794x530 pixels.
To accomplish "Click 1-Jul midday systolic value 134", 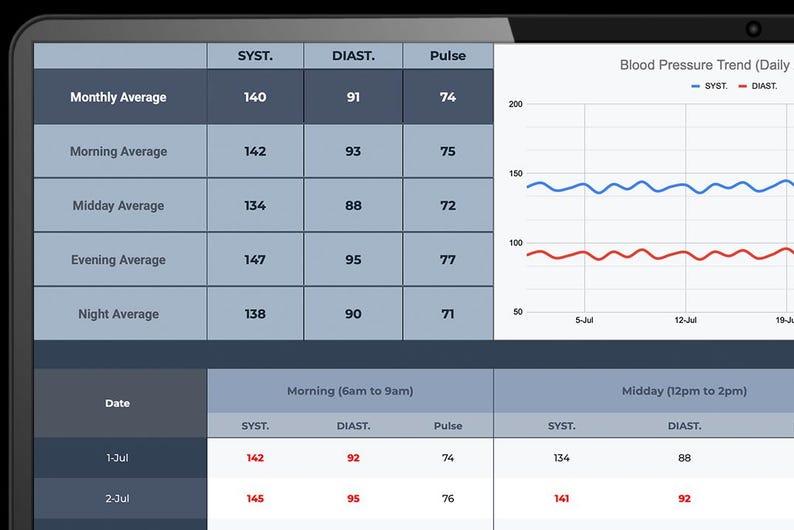I will pos(562,458).
